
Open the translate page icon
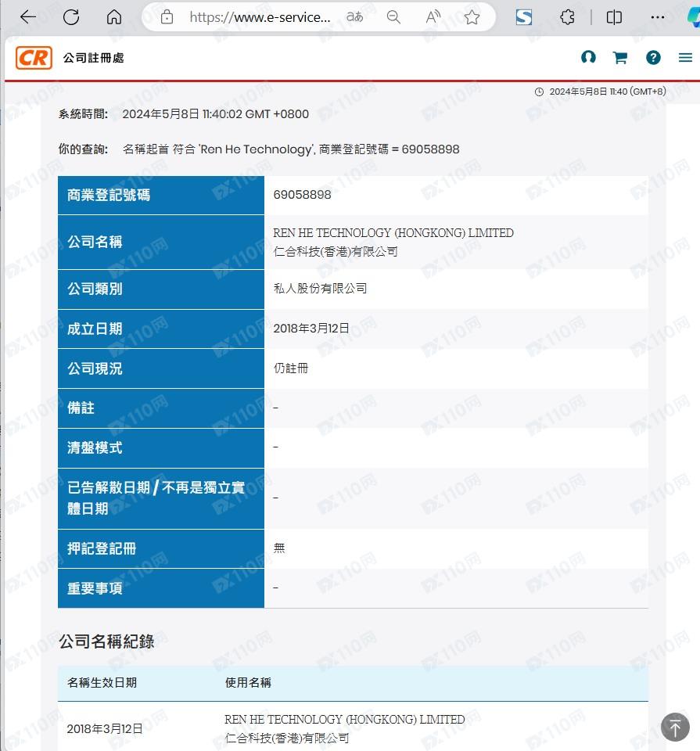(354, 17)
